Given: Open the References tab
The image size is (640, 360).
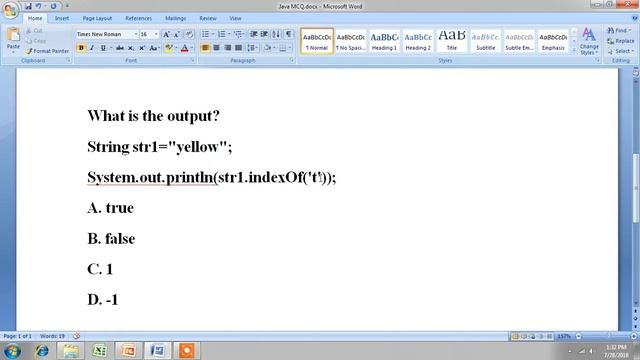Looking at the screenshot, I should click(x=138, y=18).
